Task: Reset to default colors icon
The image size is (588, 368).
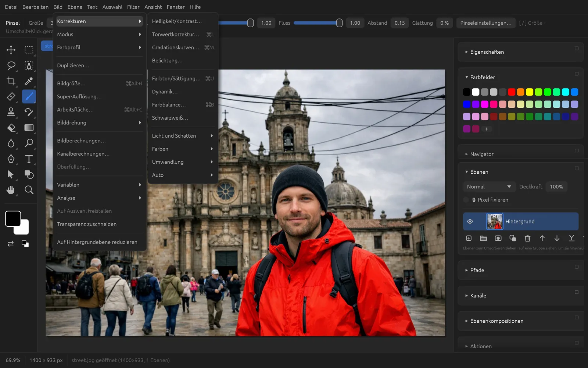Action: (25, 244)
